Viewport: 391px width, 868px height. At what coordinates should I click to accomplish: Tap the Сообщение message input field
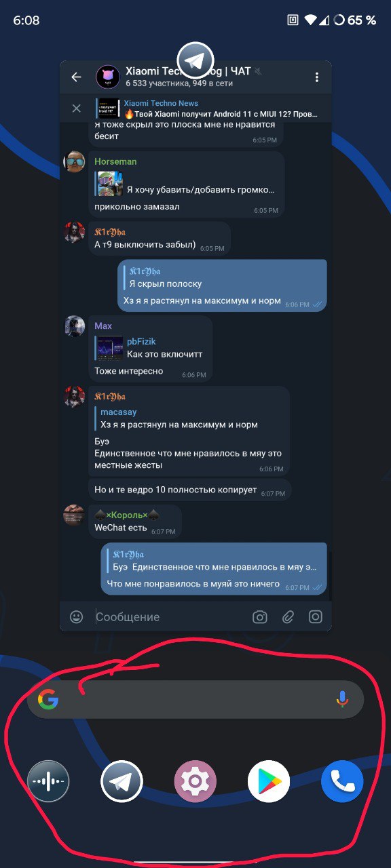pos(170,616)
